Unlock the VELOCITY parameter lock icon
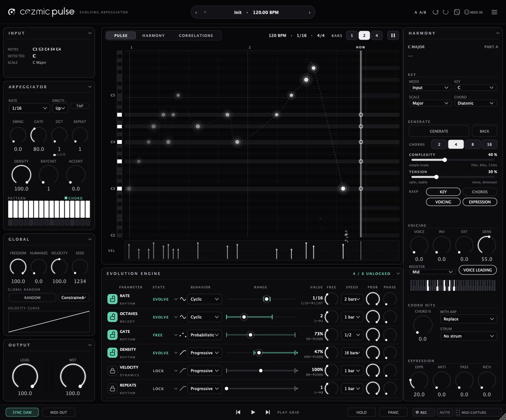The height and width of the screenshot is (420, 506). [x=112, y=371]
